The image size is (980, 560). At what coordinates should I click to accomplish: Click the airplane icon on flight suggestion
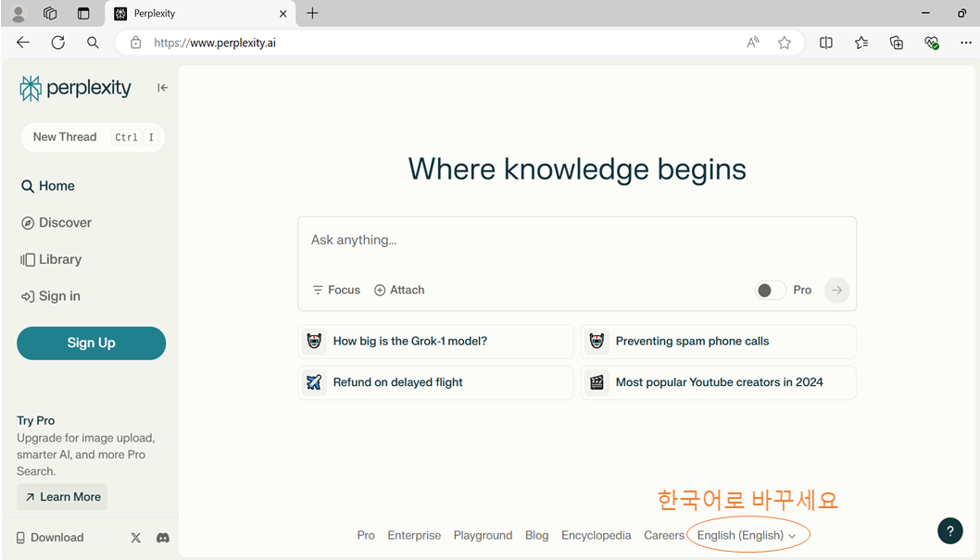coord(314,382)
